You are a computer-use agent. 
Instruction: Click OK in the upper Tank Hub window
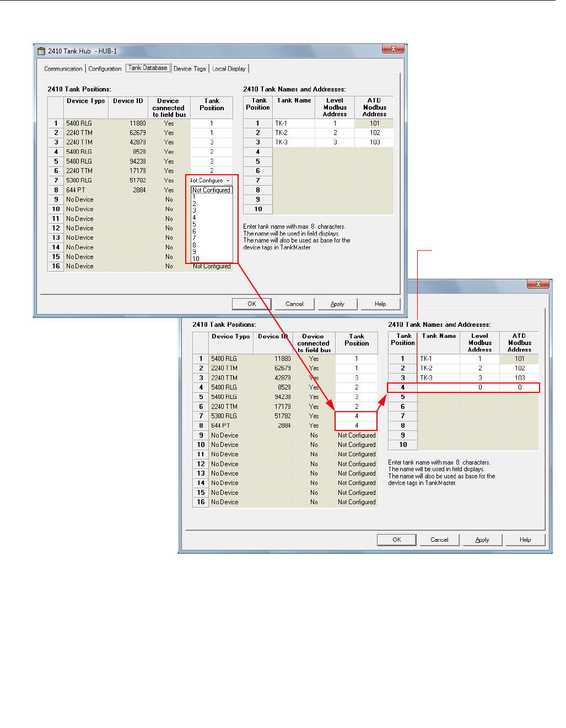point(252,304)
